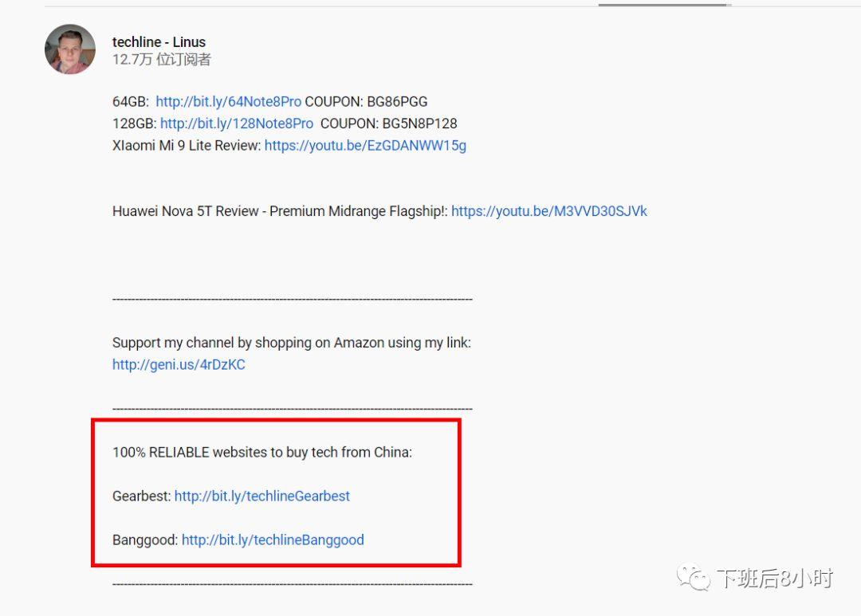Click the coupon code BG86PGG text
The width and height of the screenshot is (861, 616).
tap(397, 101)
